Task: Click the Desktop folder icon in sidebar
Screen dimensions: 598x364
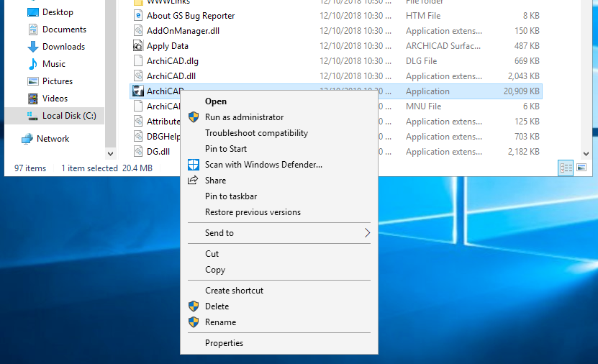Action: tap(33, 12)
